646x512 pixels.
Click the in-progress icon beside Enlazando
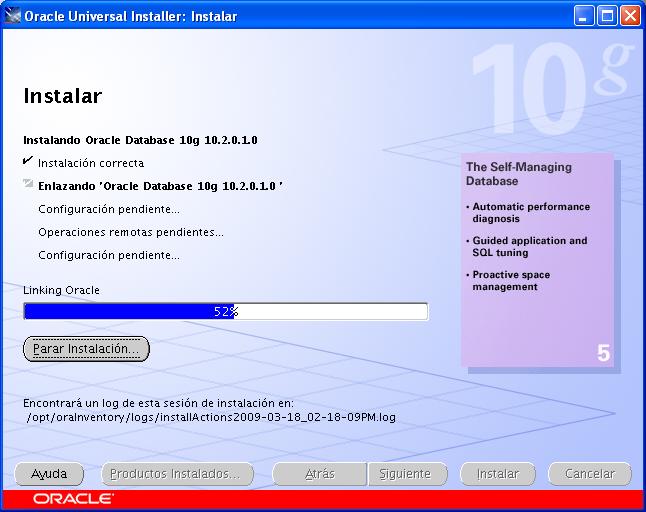point(28,183)
